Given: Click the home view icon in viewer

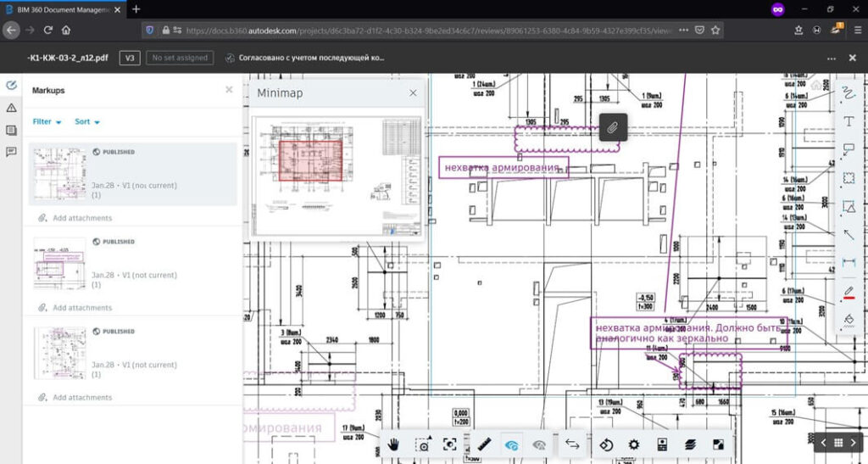Looking at the screenshot, I should click(x=816, y=86).
